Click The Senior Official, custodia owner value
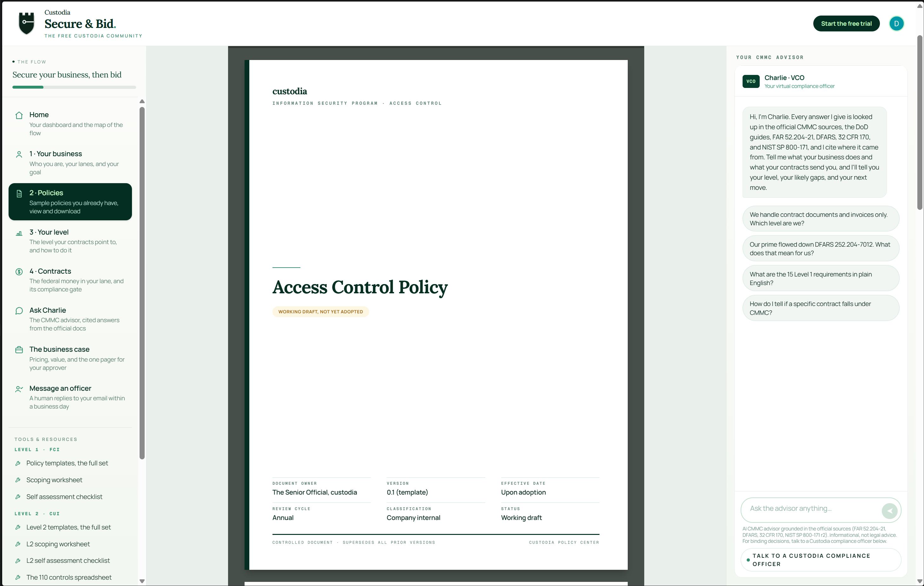The width and height of the screenshot is (924, 586). (x=315, y=492)
